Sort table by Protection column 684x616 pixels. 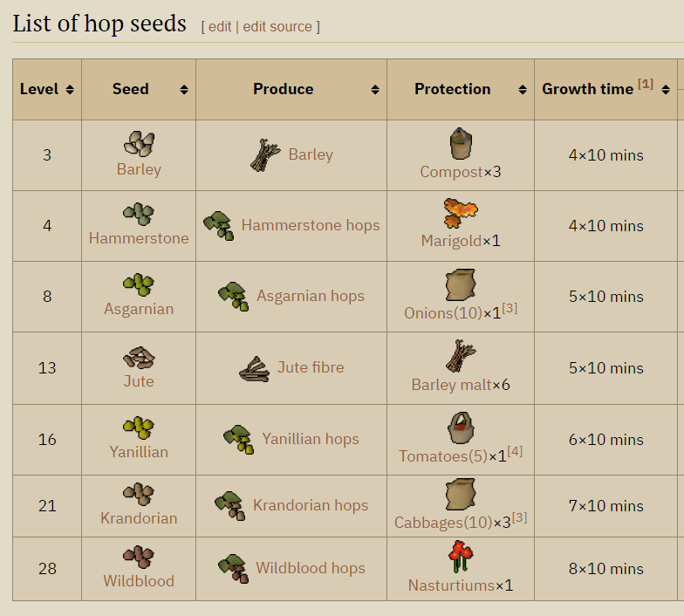523,90
